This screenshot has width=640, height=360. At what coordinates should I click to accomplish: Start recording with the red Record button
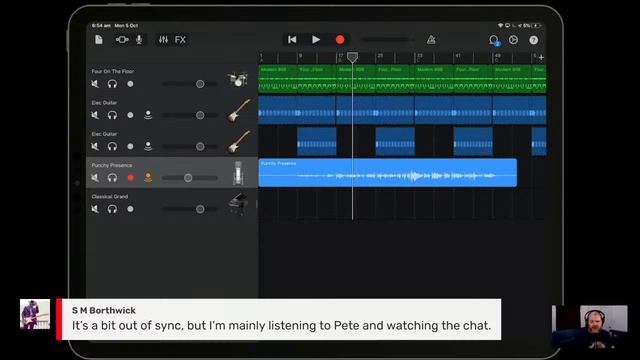pos(340,40)
